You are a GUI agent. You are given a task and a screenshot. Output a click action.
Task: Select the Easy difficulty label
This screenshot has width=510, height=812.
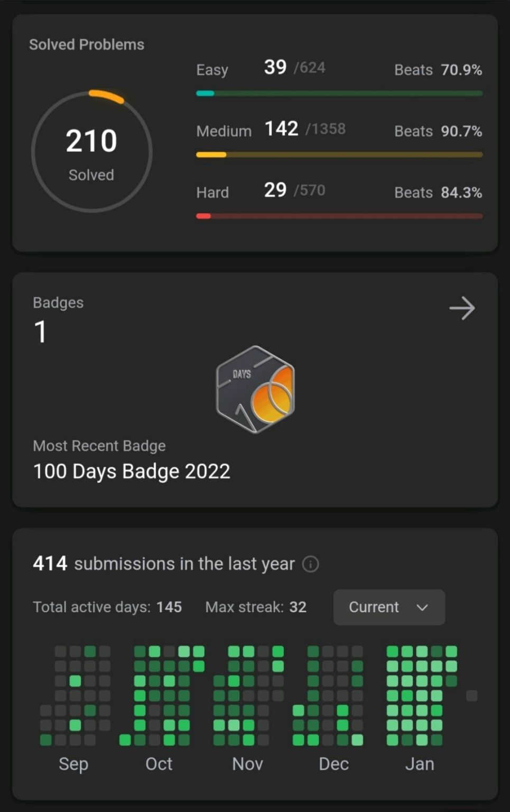tap(212, 70)
